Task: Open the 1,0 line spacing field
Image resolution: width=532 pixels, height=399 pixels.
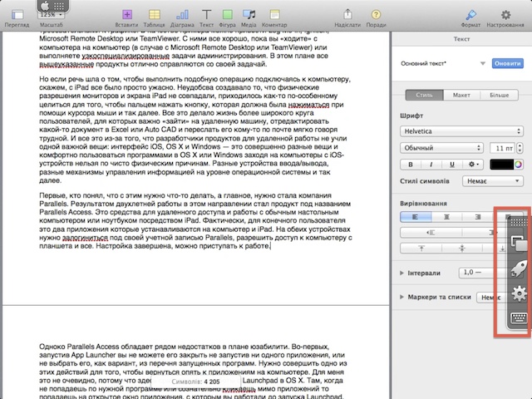Action: 482,273
